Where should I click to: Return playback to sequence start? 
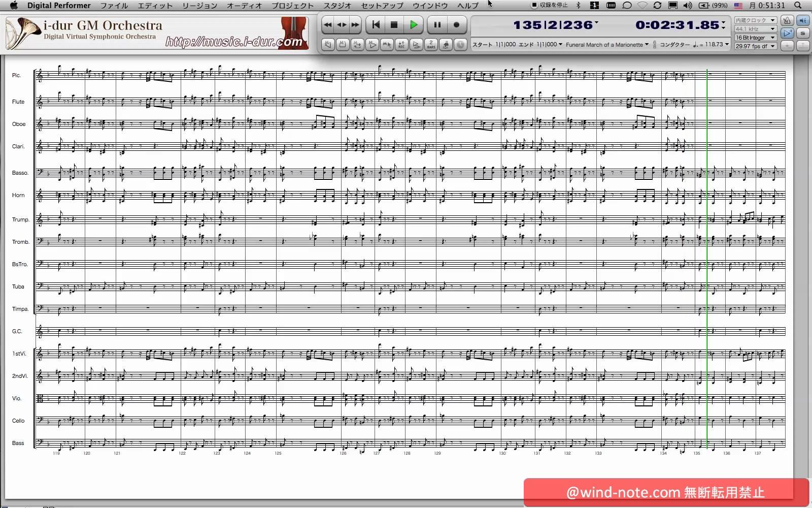click(x=376, y=24)
